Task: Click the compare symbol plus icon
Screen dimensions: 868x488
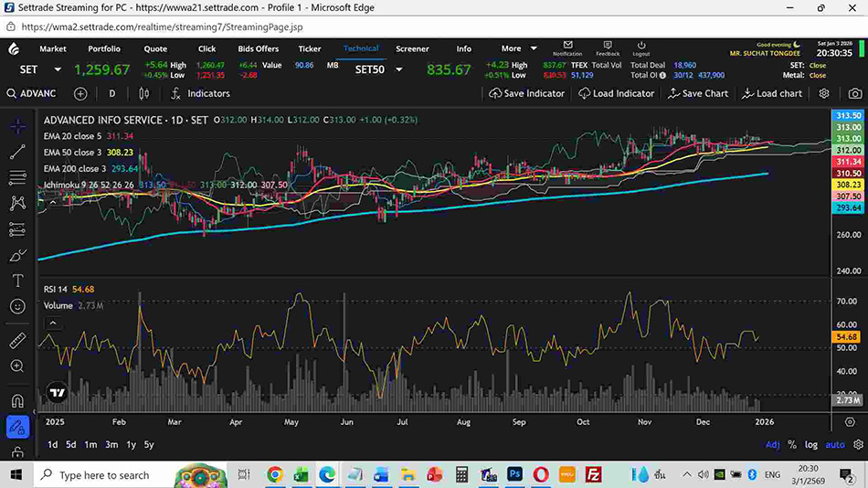Action: 80,93
